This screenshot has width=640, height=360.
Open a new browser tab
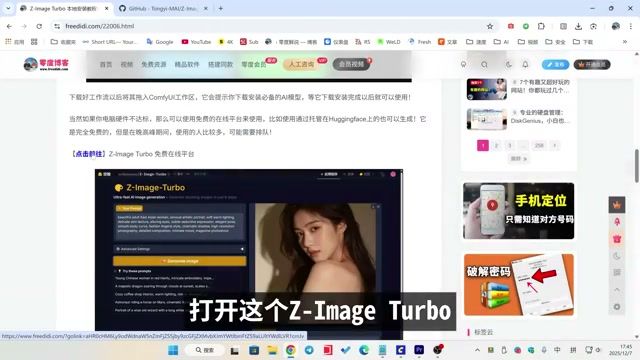coord(220,8)
